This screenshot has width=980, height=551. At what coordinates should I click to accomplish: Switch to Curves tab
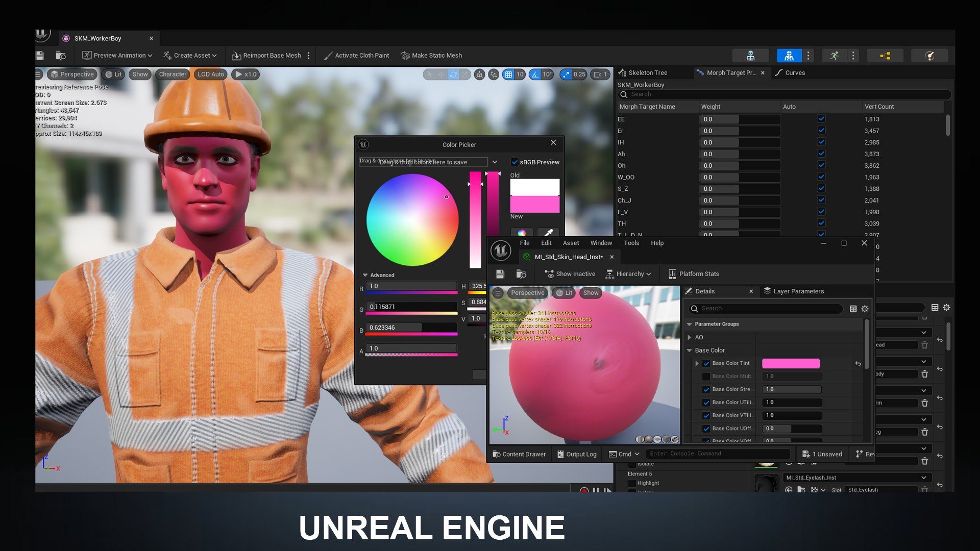[790, 73]
